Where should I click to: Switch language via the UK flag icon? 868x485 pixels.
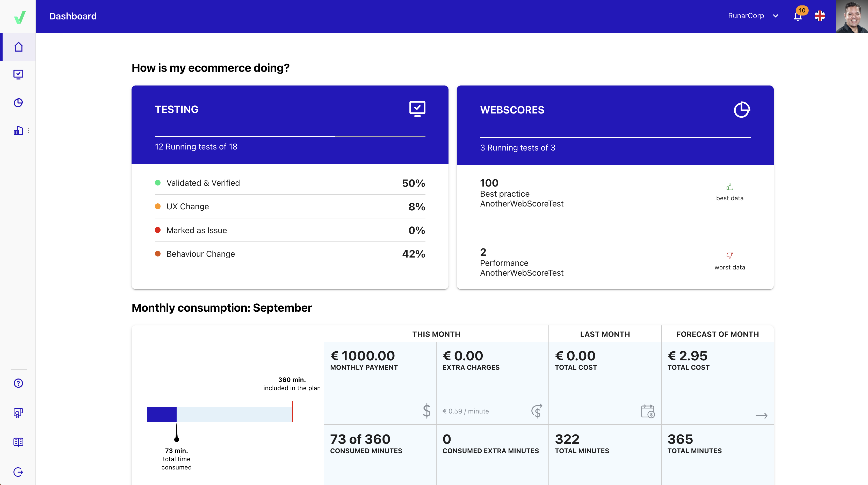click(x=820, y=16)
